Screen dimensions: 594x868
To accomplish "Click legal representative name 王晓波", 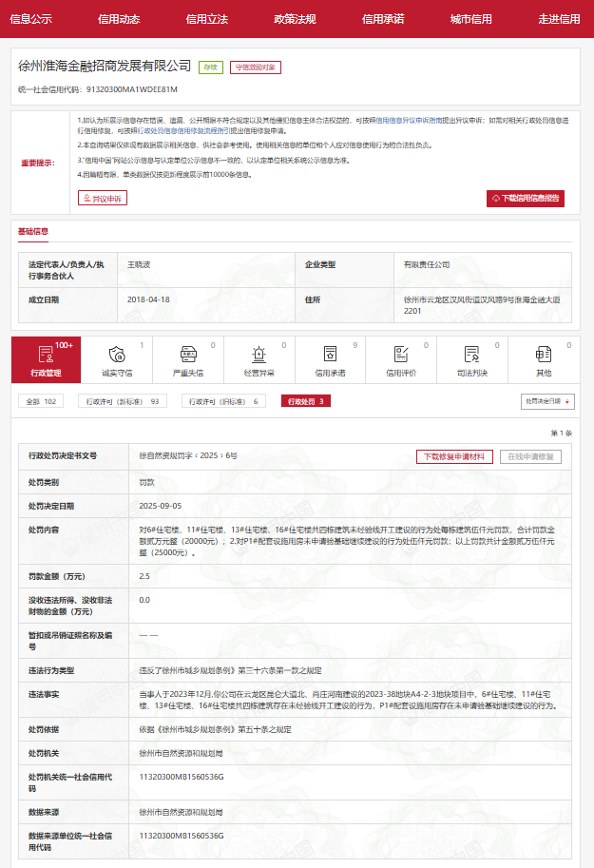I will pyautogui.click(x=139, y=264).
